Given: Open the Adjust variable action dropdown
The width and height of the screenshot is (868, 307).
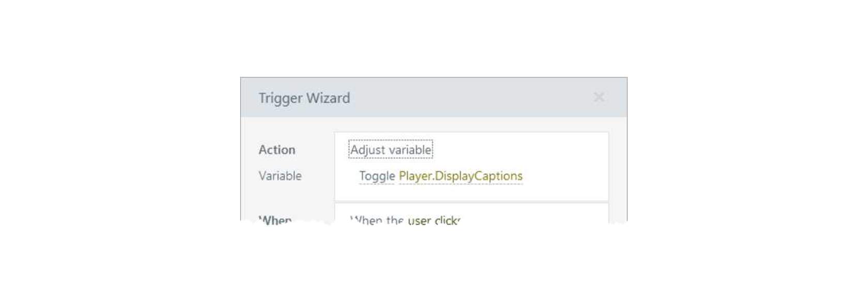Looking at the screenshot, I should coord(391,150).
